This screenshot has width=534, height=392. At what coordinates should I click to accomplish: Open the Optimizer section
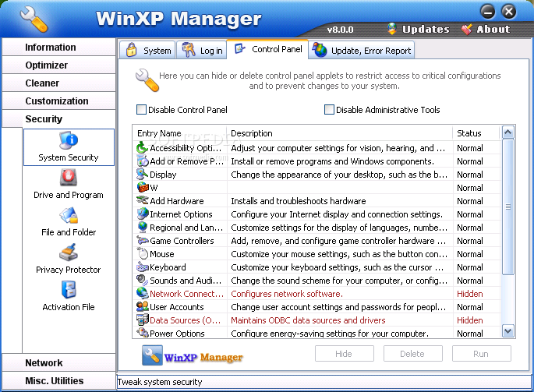[x=58, y=65]
